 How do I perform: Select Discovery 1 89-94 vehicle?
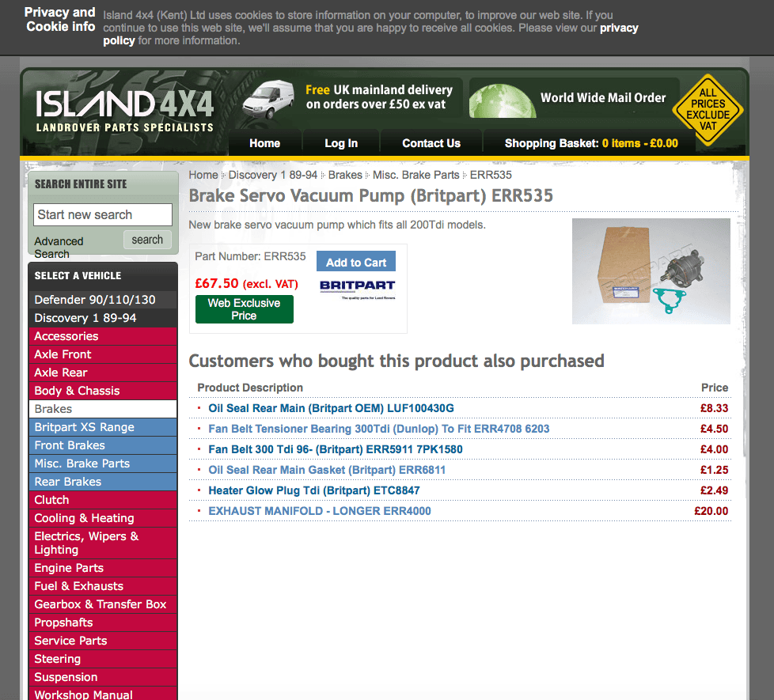[x=103, y=318]
